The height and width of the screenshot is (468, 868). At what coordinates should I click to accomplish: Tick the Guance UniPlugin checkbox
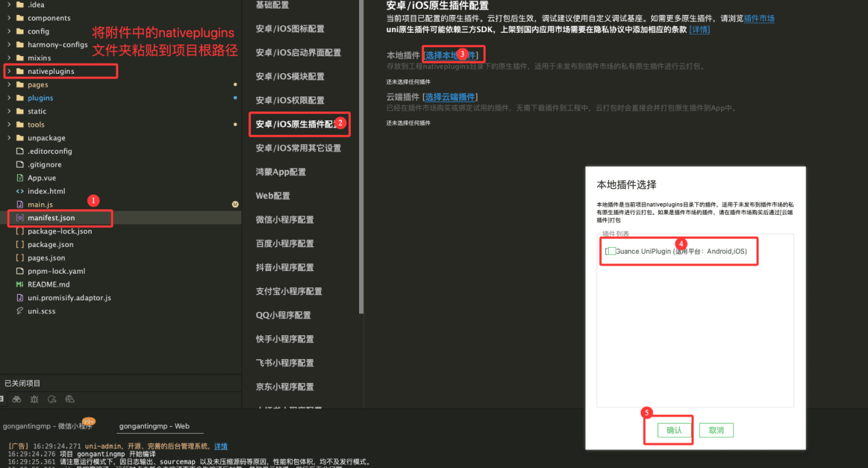click(x=611, y=251)
